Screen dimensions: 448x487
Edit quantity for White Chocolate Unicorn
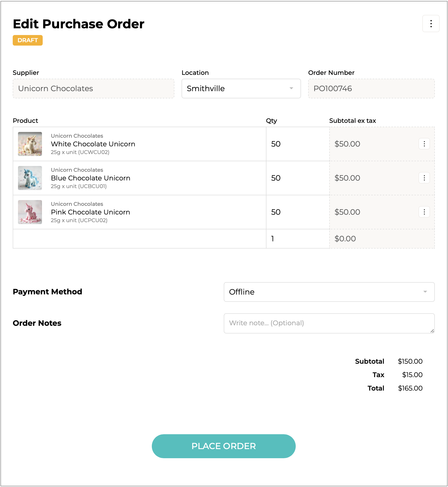coord(297,144)
